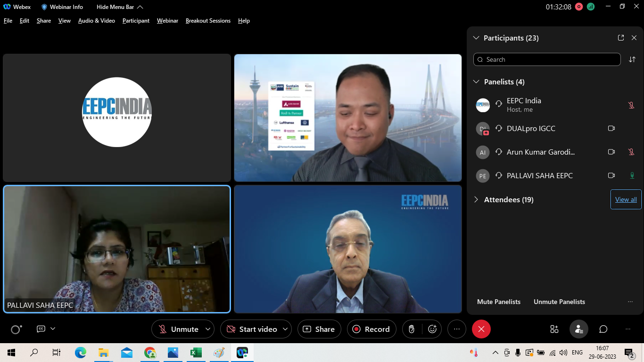Viewport: 644px width, 362px height.
Task: Click the Record button
Action: click(x=372, y=329)
